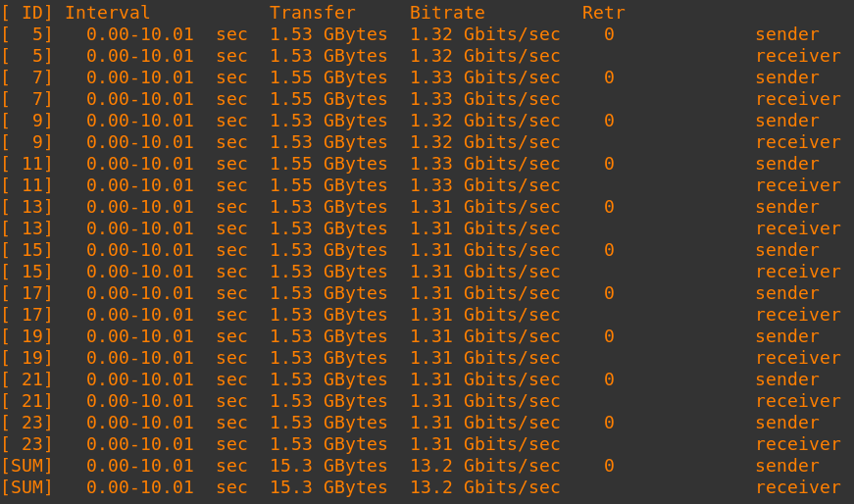This screenshot has width=854, height=504.
Task: Select "receiver" label in the SUM row
Action: pyautogui.click(x=798, y=487)
